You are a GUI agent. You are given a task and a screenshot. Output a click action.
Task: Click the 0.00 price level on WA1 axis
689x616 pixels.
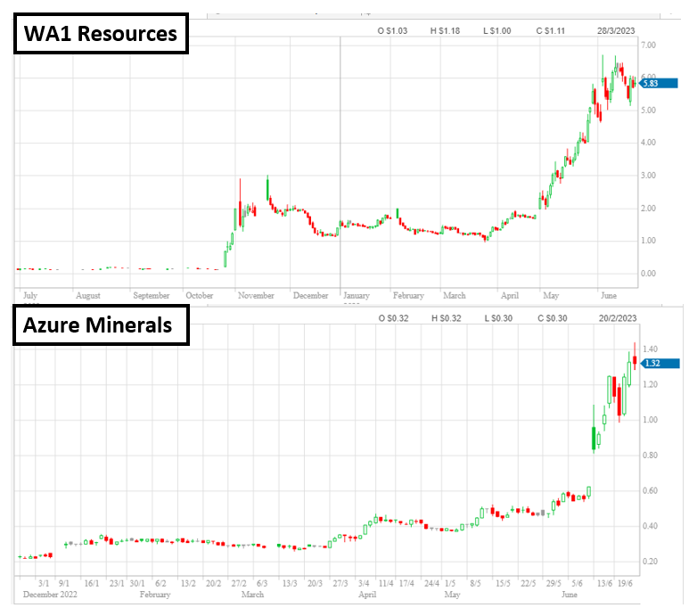(x=648, y=274)
